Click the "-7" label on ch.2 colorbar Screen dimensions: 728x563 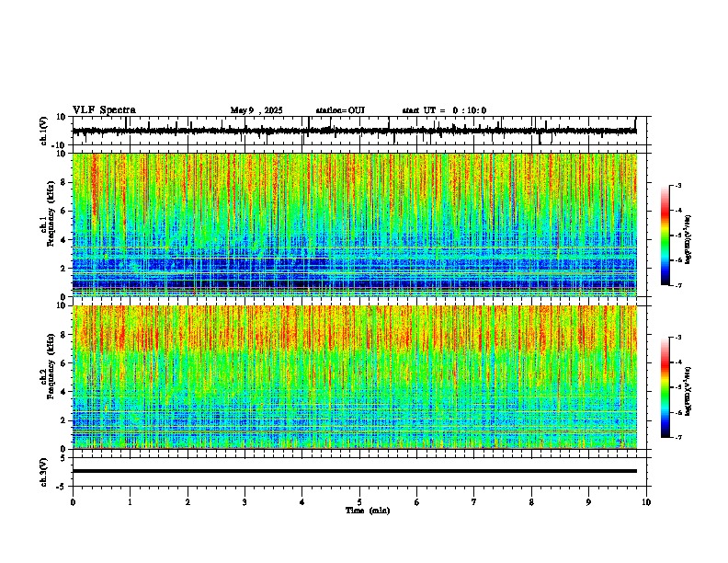678,437
